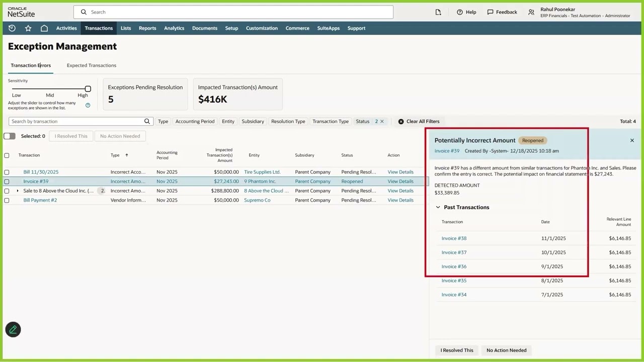The height and width of the screenshot is (362, 644).
Task: Open the Activities menu
Action: coord(66,28)
